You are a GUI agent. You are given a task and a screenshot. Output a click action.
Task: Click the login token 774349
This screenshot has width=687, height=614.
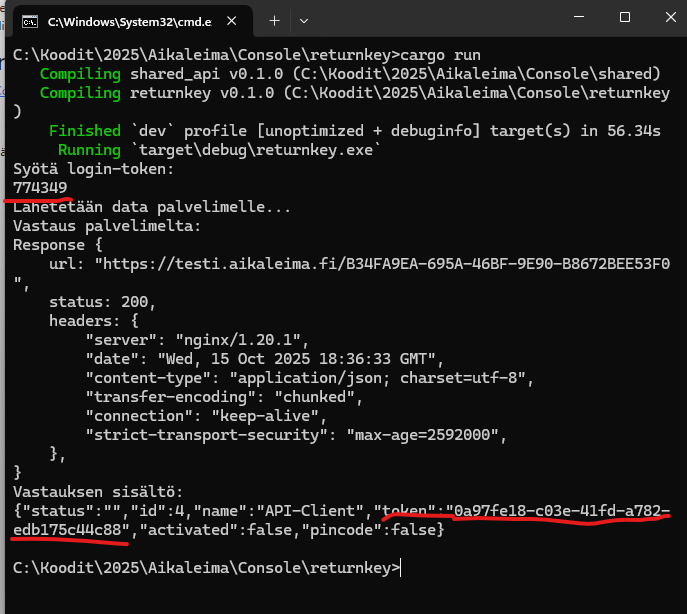pos(40,187)
